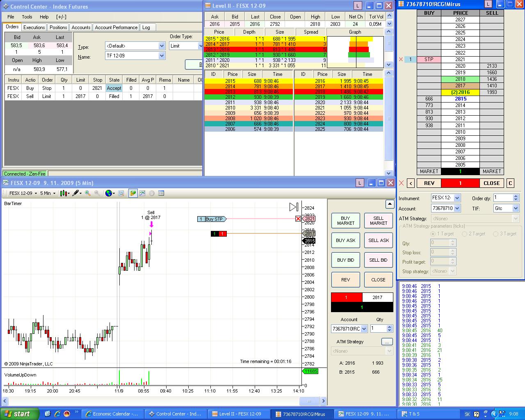
Task: Zoom in on the chart with magnifier
Action: point(88,193)
